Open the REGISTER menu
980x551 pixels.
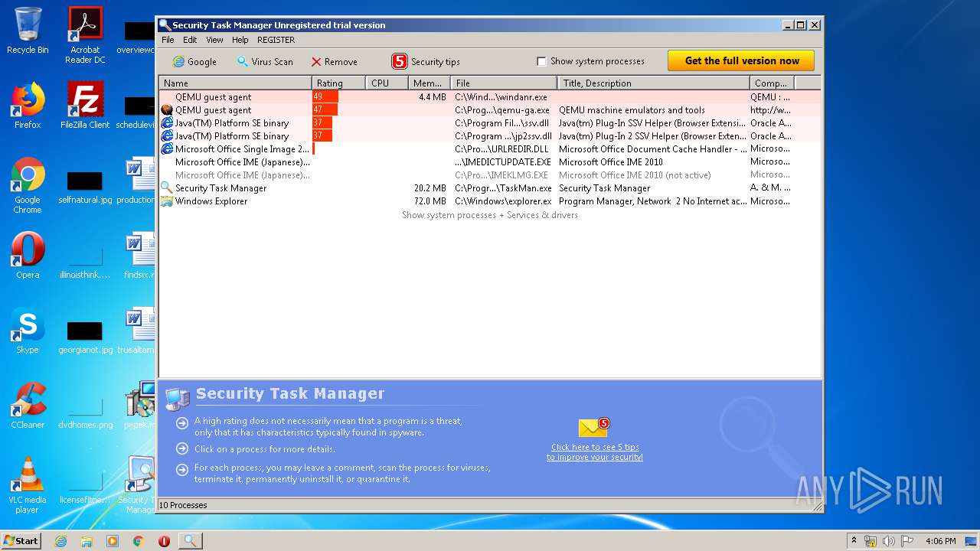(276, 40)
